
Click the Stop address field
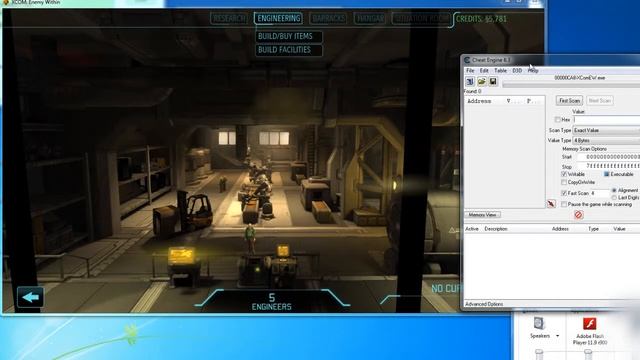pos(610,166)
